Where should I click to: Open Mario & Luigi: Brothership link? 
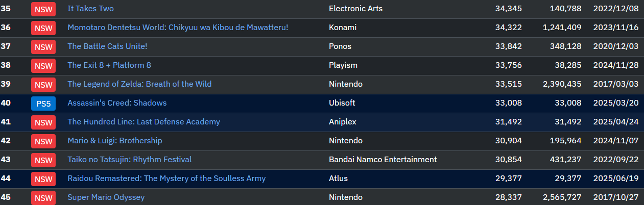tap(115, 141)
